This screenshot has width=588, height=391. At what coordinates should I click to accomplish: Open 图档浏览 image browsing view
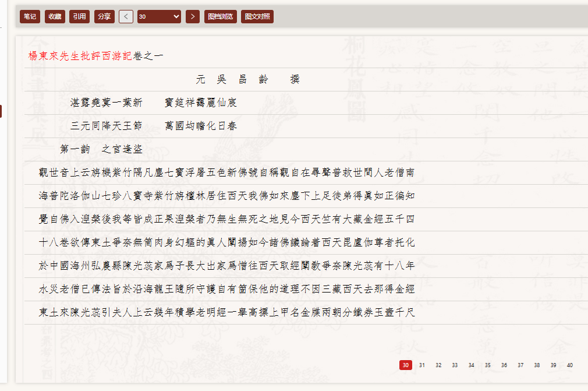click(221, 16)
